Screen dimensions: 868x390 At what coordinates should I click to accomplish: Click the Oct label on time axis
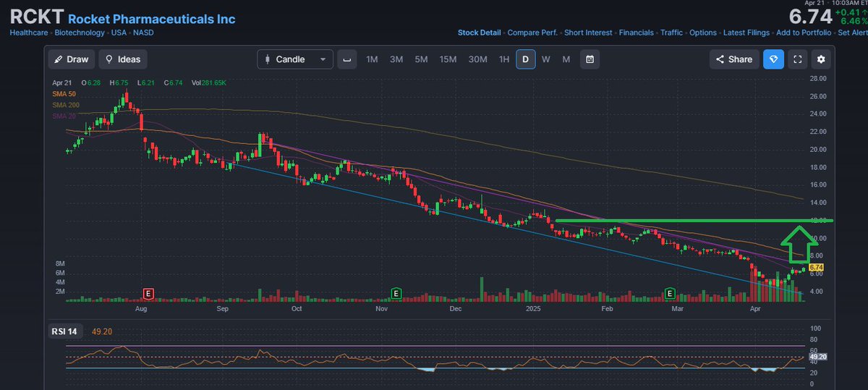296,309
